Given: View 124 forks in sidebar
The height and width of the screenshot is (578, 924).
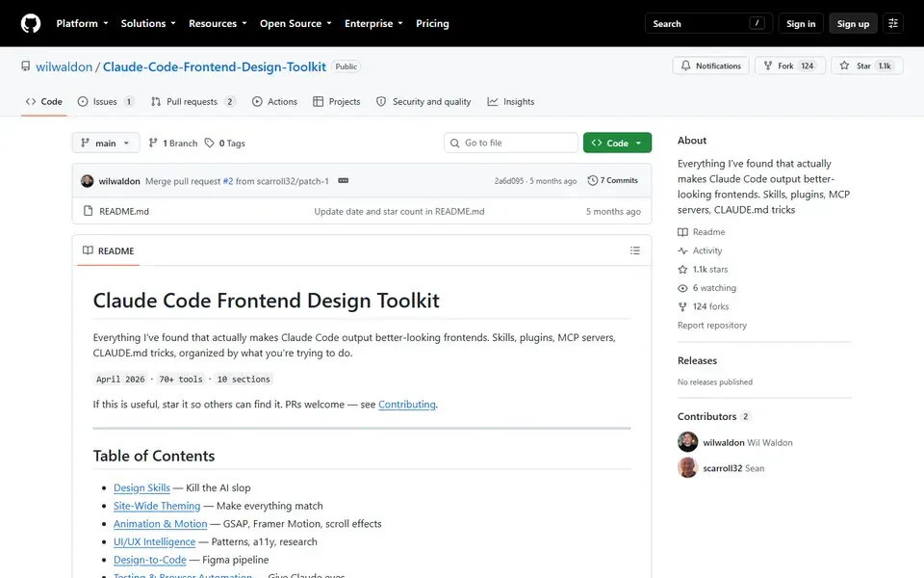Looking at the screenshot, I should coord(703,306).
